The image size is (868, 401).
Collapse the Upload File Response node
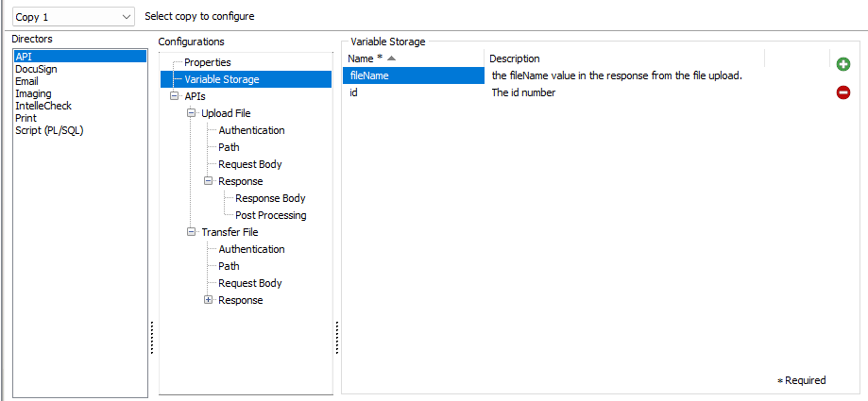[208, 181]
